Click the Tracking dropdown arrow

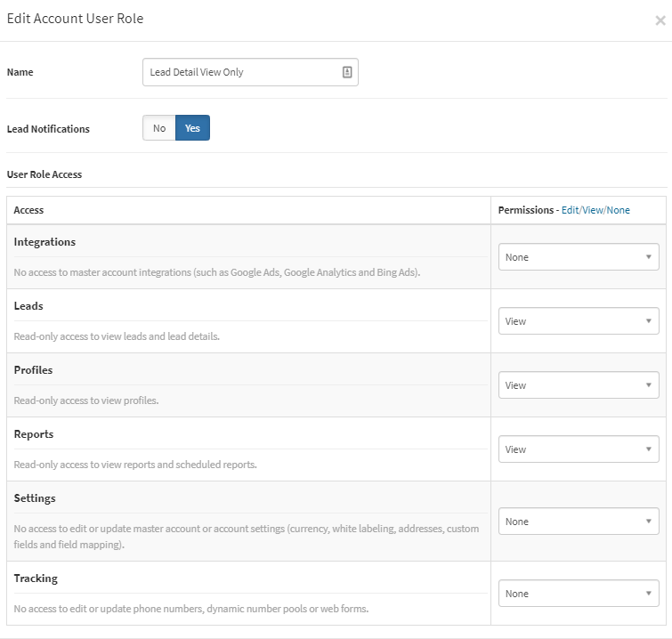[x=649, y=593]
